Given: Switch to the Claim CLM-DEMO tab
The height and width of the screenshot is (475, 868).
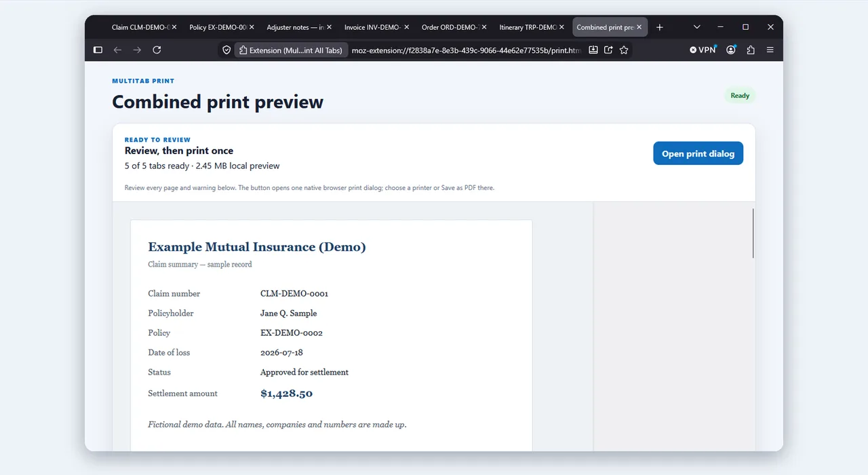Looking at the screenshot, I should coord(139,27).
